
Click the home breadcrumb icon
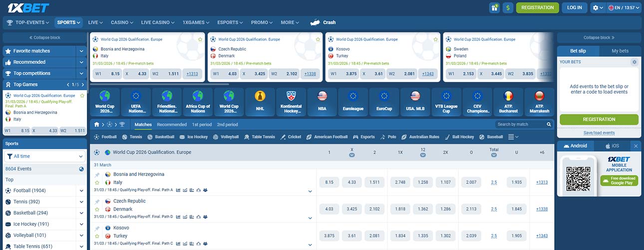(97, 124)
